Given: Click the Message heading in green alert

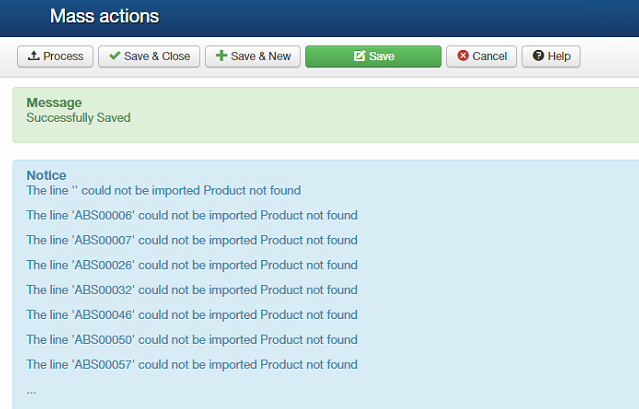Looking at the screenshot, I should 54,102.
